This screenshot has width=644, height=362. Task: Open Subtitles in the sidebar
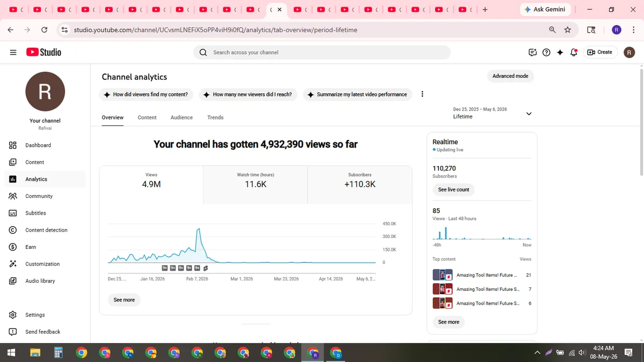pyautogui.click(x=45, y=213)
